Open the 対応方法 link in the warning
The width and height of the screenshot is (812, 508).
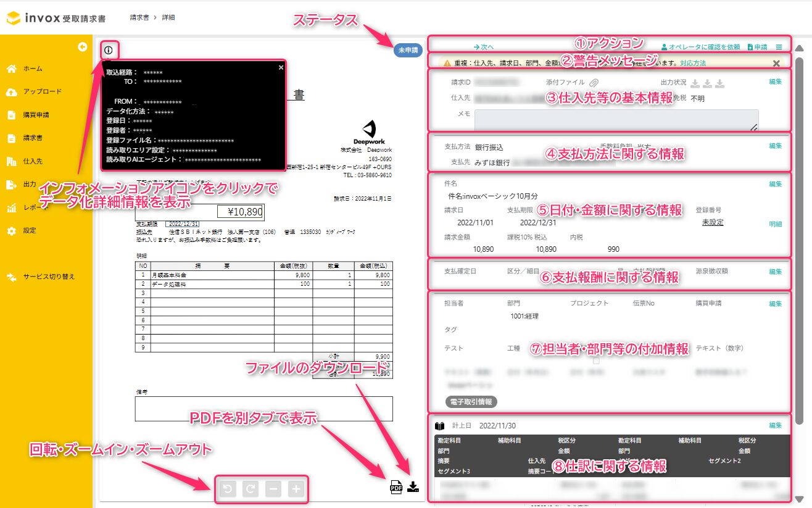(692, 63)
